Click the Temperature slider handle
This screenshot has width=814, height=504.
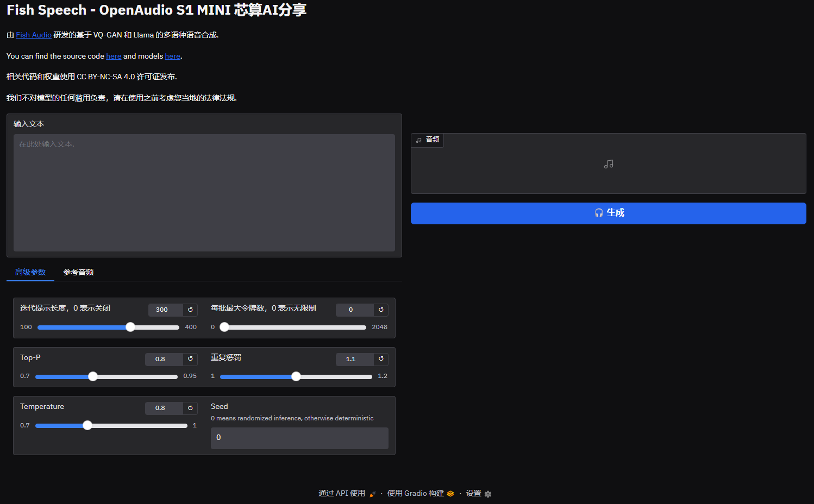point(87,425)
